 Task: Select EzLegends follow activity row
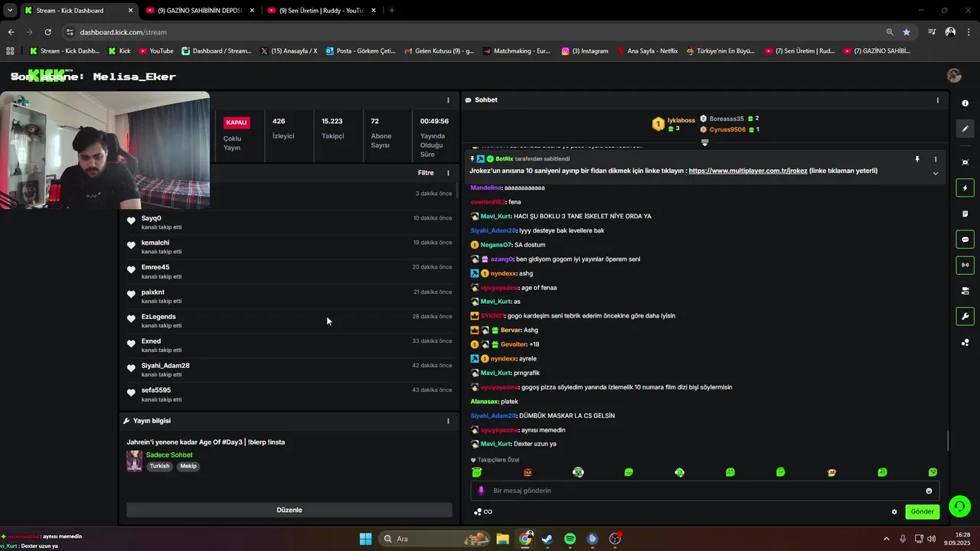[289, 320]
